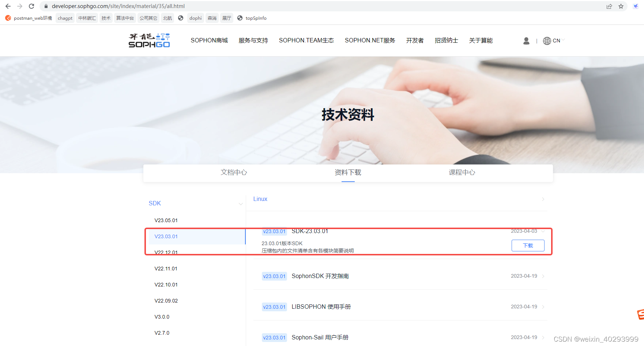Click the SOPHGO logo

(148, 40)
